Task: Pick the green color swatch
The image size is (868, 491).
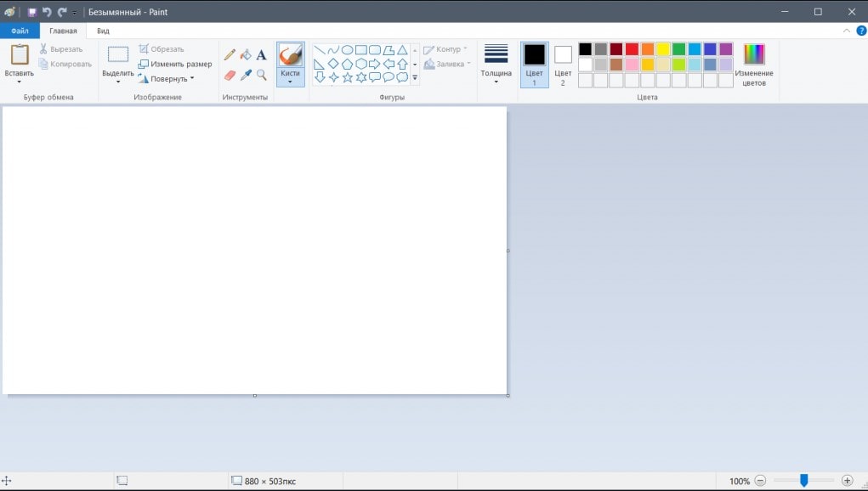Action: (678, 49)
